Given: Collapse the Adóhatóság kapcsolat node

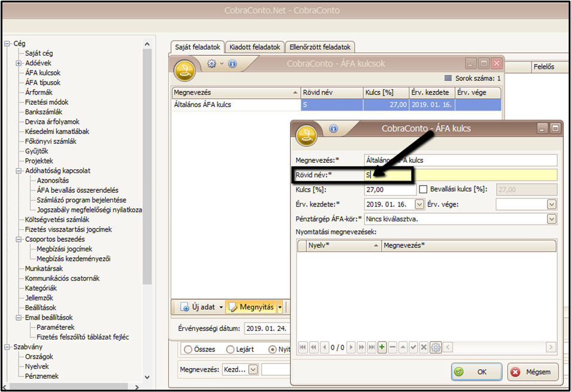Looking at the screenshot, I should click(x=19, y=171).
